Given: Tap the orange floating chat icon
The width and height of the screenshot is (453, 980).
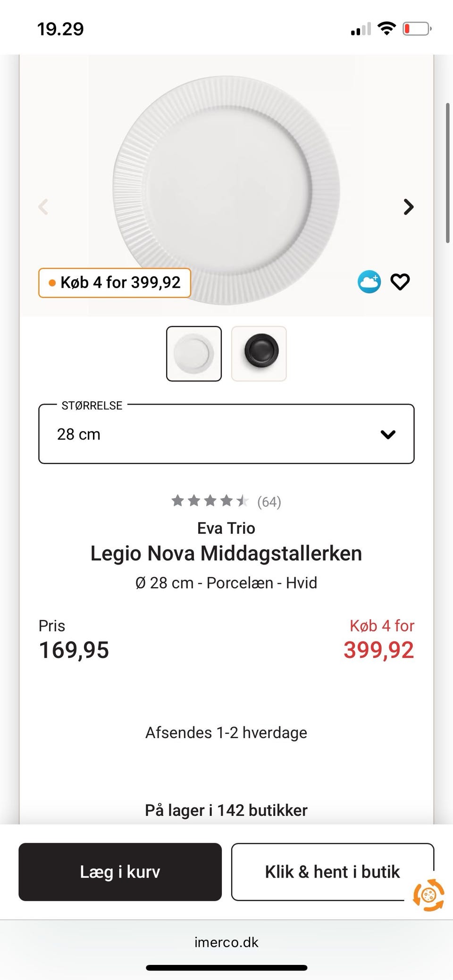Looking at the screenshot, I should pyautogui.click(x=428, y=895).
